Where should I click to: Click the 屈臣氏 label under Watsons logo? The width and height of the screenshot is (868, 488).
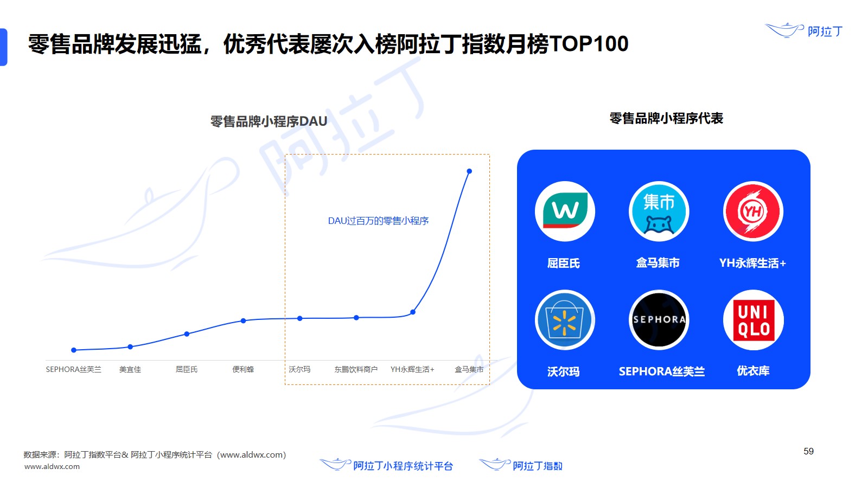pos(564,264)
